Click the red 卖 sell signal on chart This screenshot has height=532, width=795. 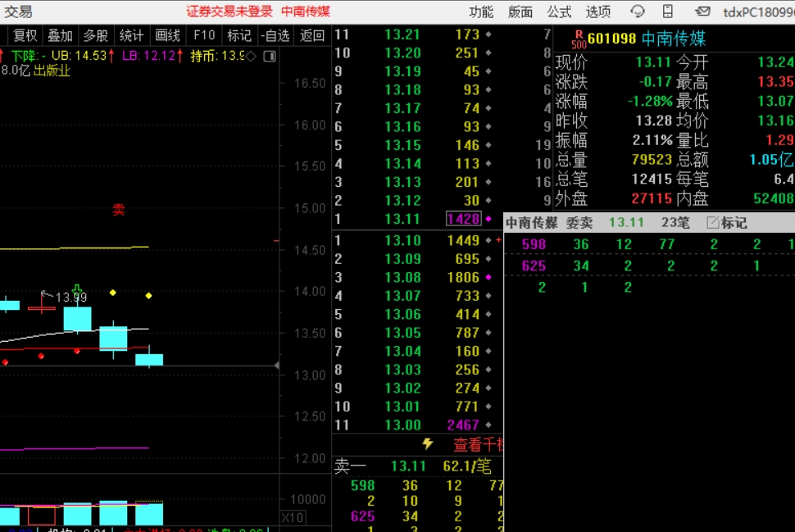[x=118, y=210]
